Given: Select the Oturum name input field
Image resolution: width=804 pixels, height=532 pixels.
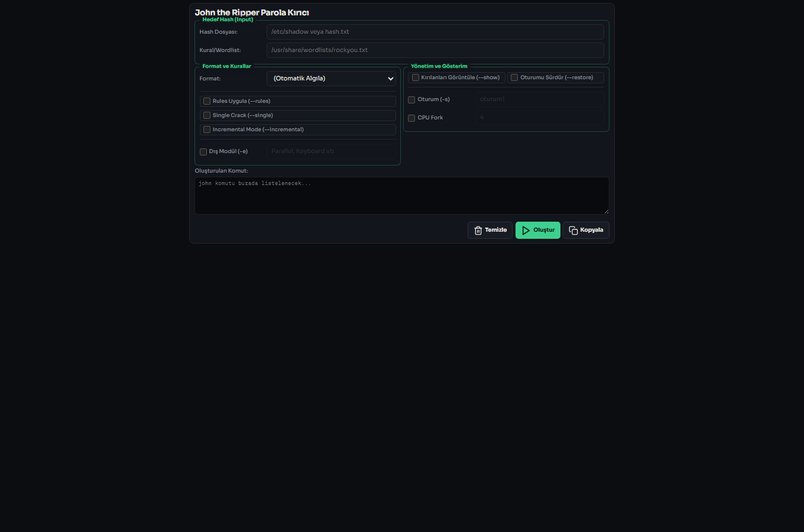Looking at the screenshot, I should 540,99.
